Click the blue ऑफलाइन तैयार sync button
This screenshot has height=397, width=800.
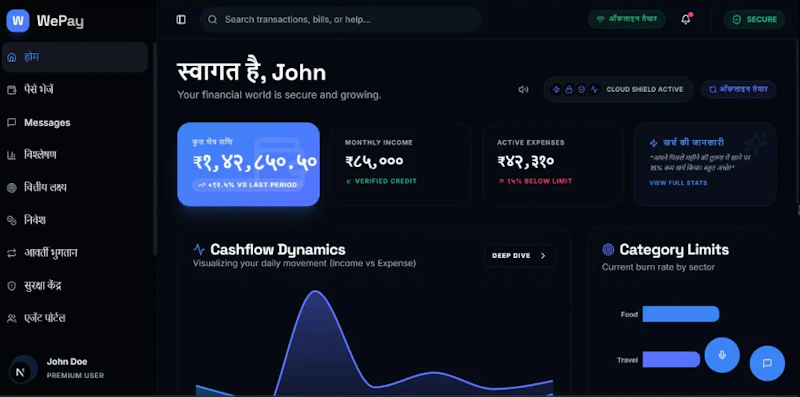tap(738, 89)
